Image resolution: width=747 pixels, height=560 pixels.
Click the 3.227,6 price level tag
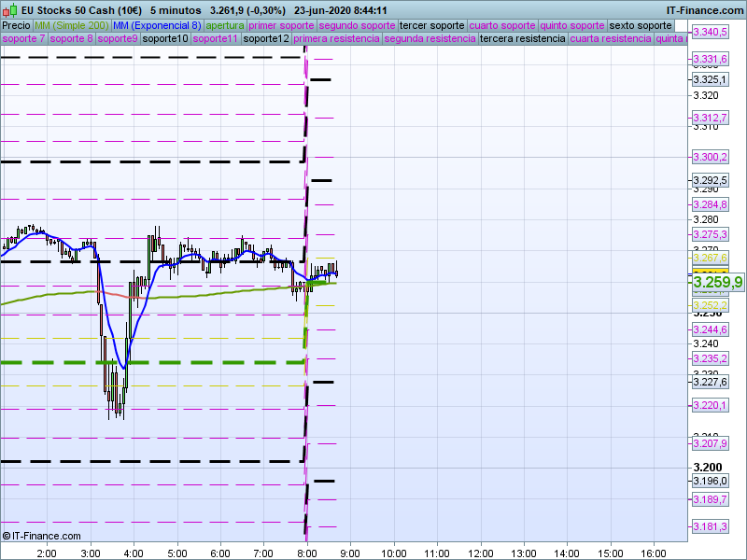tap(710, 382)
